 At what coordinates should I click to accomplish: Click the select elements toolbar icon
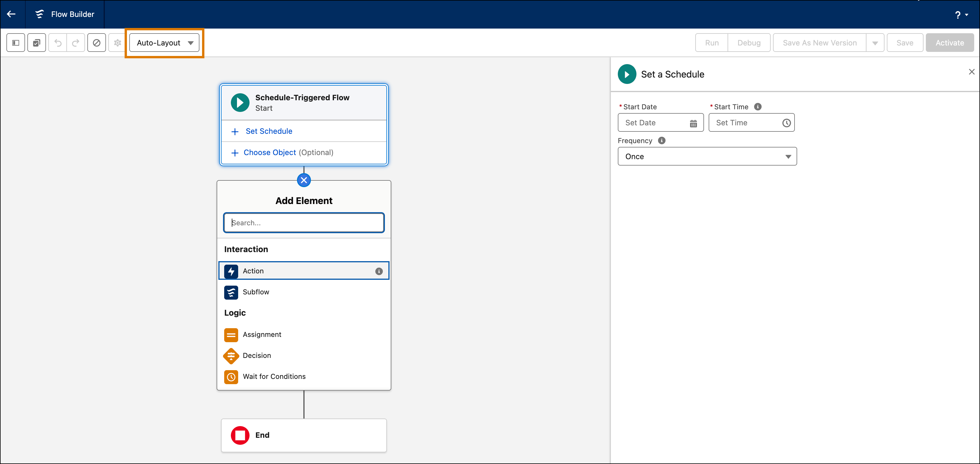click(x=36, y=43)
